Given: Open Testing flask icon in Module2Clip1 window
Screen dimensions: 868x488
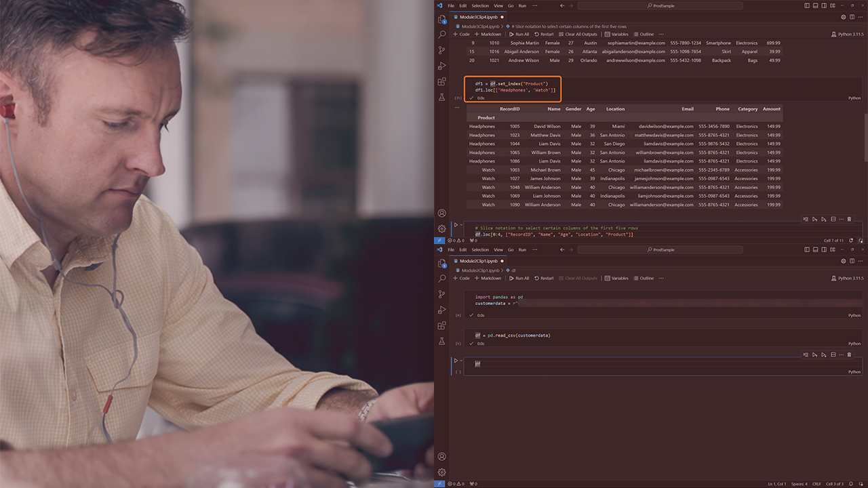Looking at the screenshot, I should (441, 342).
